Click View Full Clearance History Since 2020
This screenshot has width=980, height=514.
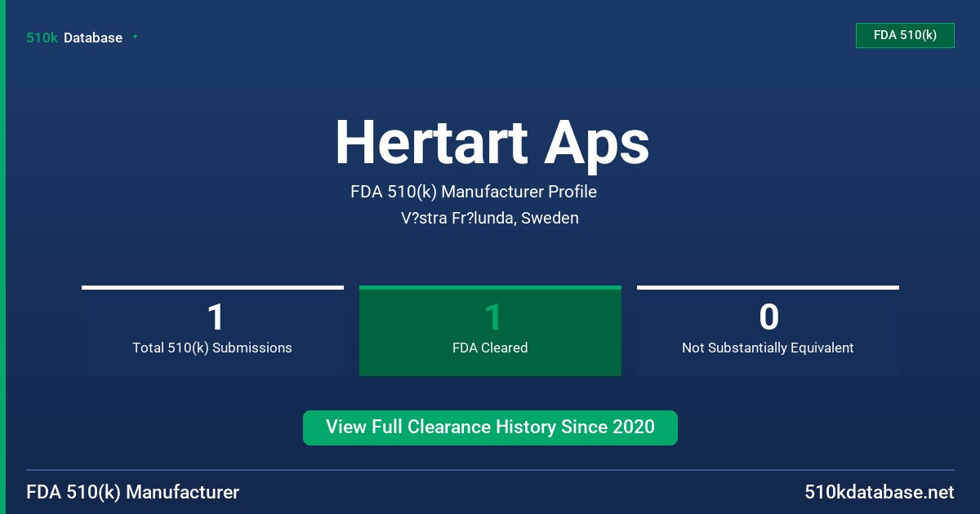490,428
